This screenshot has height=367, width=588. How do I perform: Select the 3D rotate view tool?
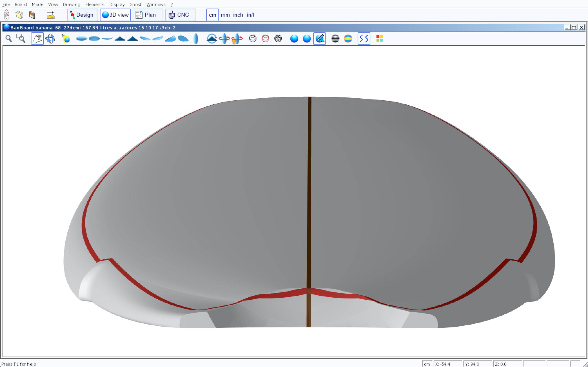pos(50,39)
